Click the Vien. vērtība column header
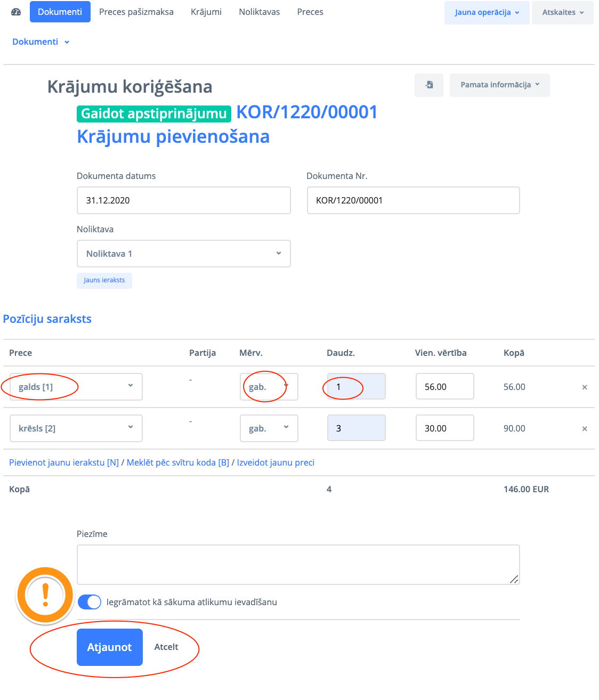599x700 pixels. coord(441,353)
